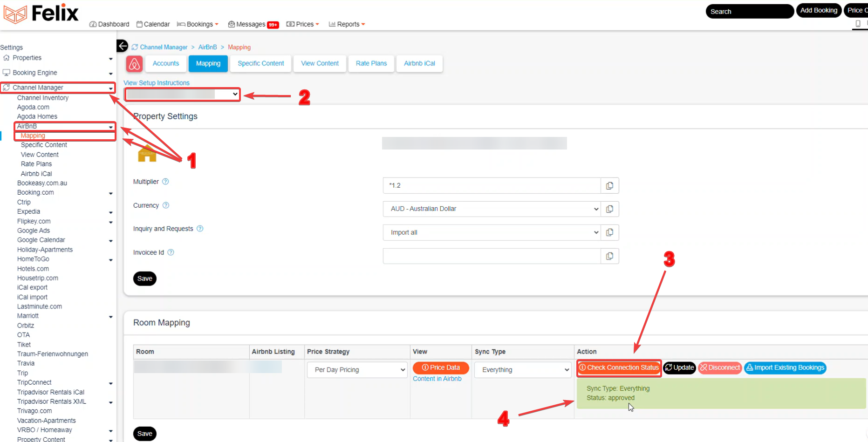Click the Price Data button

coord(441,368)
